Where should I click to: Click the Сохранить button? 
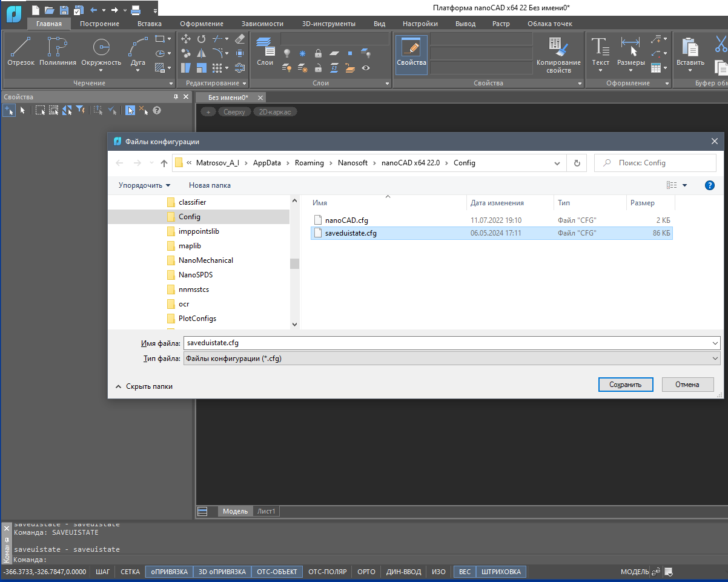pyautogui.click(x=625, y=385)
